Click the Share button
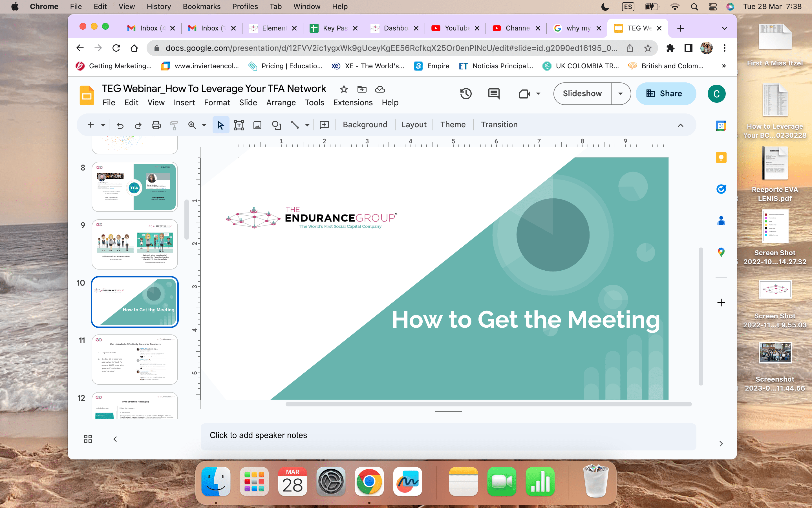The height and width of the screenshot is (508, 812). pos(665,93)
